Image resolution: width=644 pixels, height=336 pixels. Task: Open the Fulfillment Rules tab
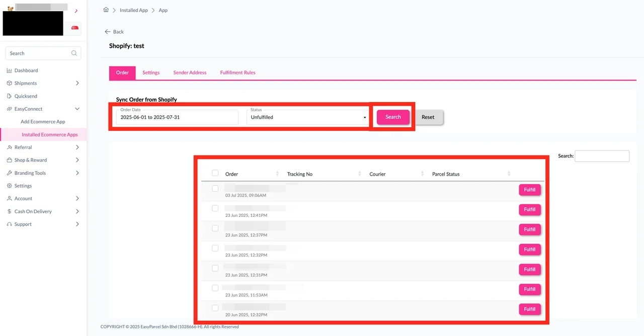237,72
